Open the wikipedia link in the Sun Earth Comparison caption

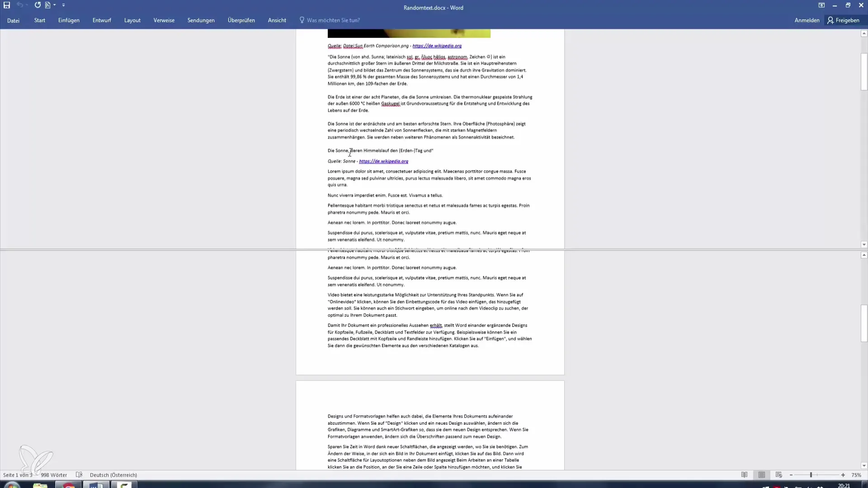pyautogui.click(x=437, y=46)
